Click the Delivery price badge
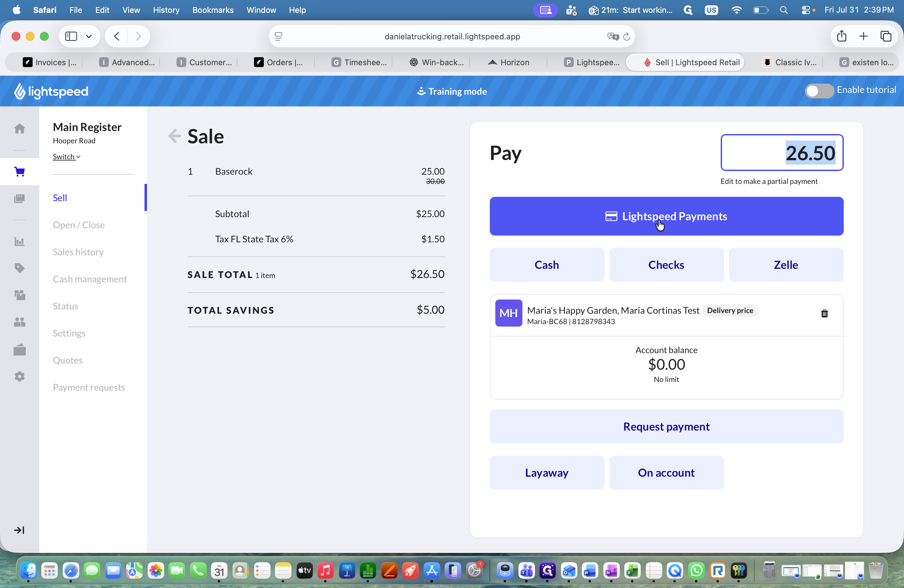904x588 pixels. pyautogui.click(x=730, y=310)
